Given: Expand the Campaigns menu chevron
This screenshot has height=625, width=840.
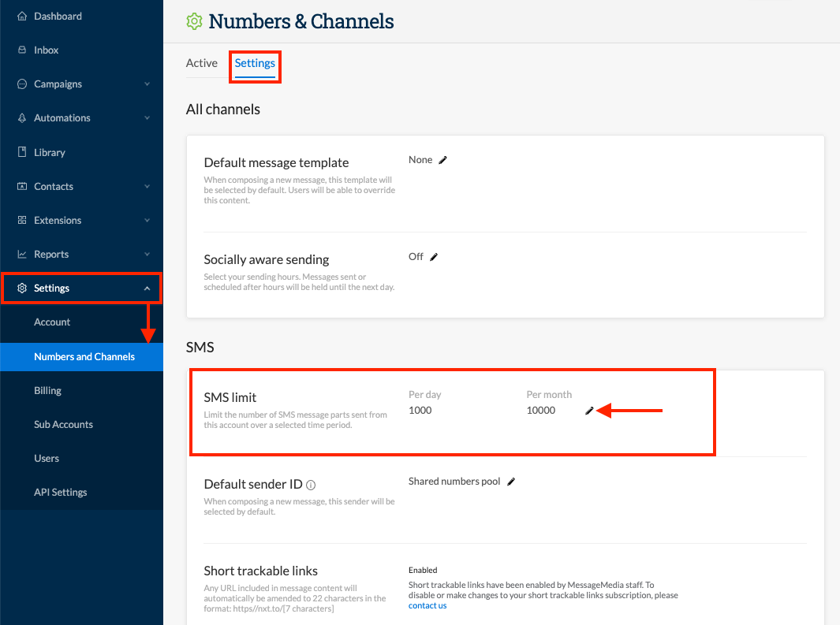Looking at the screenshot, I should [147, 84].
